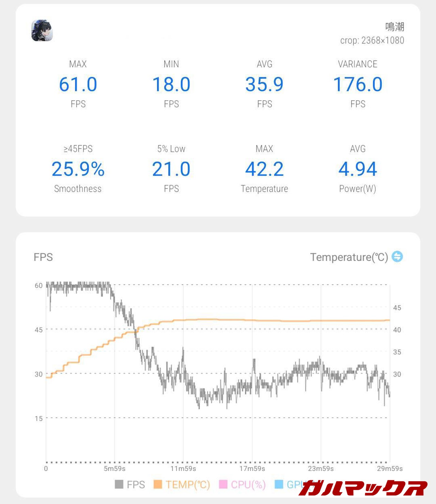Select the VARIANCE value 176.0
The image size is (436, 504).
click(358, 84)
